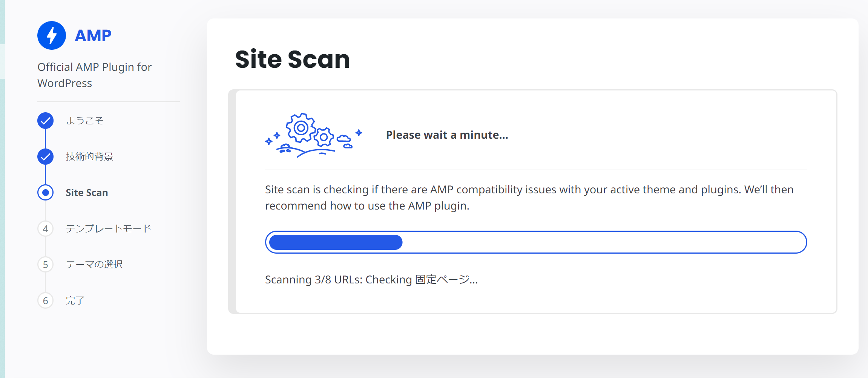This screenshot has height=378, width=868.
Task: Click the checkmark icon beside 技術的背景
Action: pos(46,156)
